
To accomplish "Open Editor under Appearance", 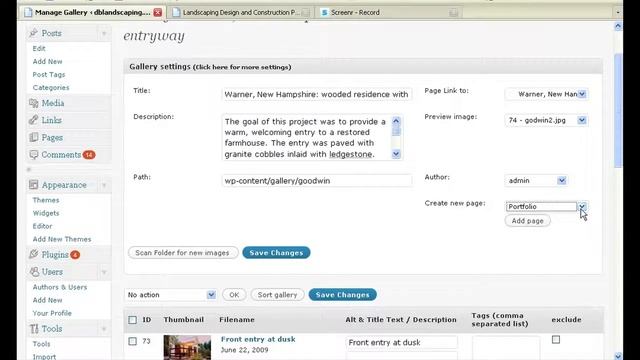I will coord(42,226).
